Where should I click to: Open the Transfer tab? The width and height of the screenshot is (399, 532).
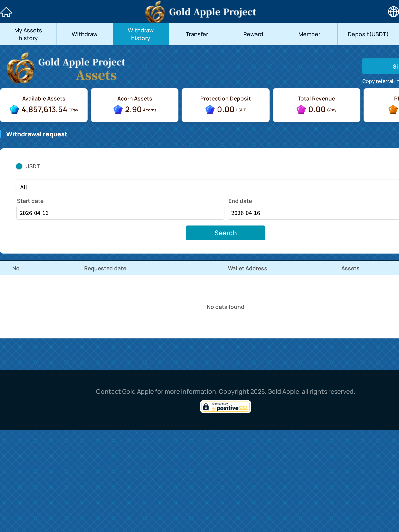197,34
